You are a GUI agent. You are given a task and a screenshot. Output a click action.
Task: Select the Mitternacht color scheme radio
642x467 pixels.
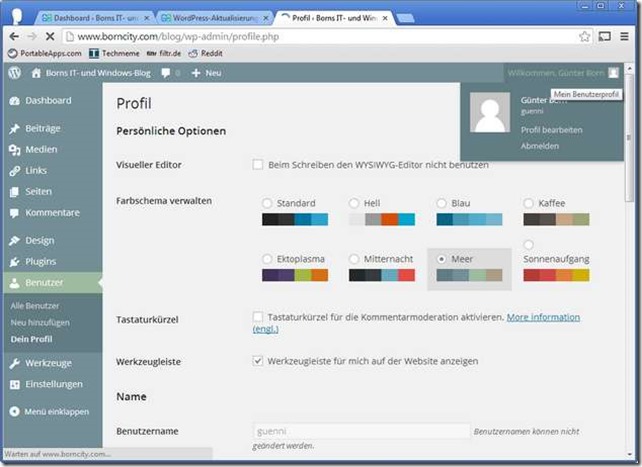(x=354, y=259)
